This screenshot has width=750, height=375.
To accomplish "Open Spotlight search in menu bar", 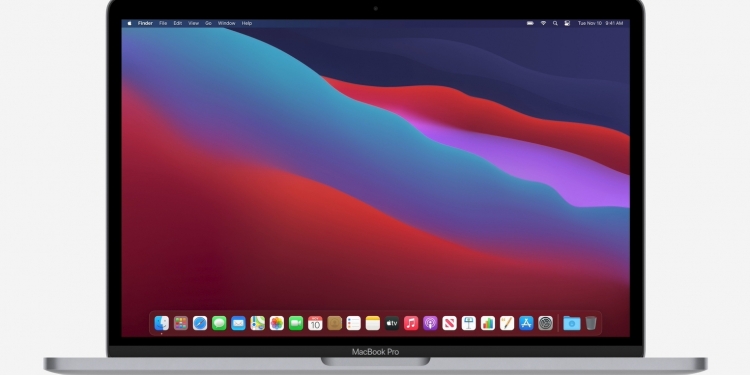I will 555,23.
